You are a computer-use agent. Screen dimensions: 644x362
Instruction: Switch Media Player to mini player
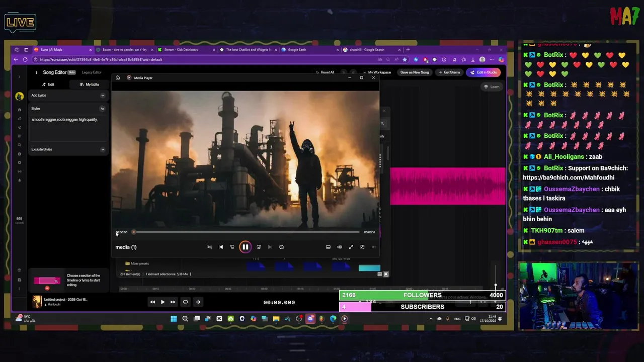point(362,247)
